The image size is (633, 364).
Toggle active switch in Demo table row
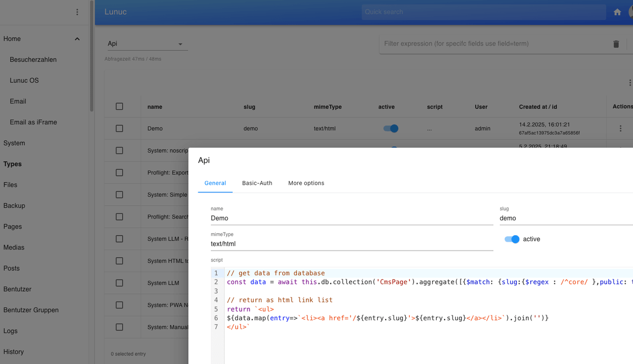point(391,129)
